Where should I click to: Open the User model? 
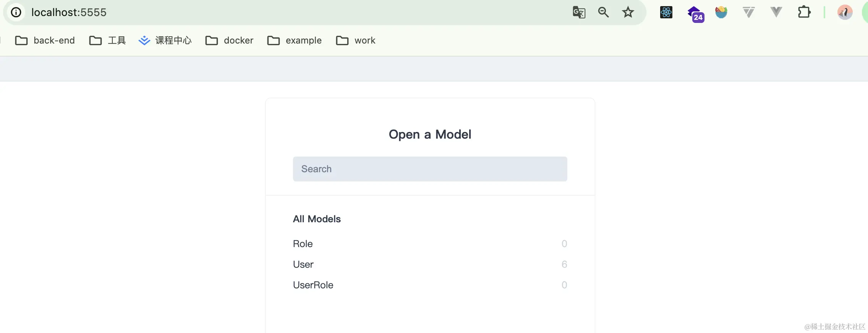click(x=303, y=264)
